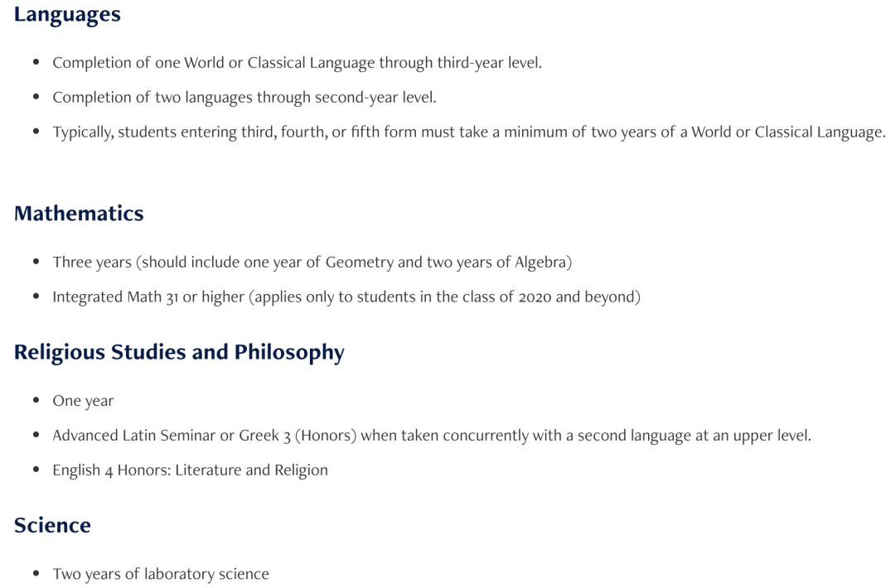The width and height of the screenshot is (895, 588).
Task: Click the Religious Studies and Philosophy heading
Action: click(x=179, y=353)
